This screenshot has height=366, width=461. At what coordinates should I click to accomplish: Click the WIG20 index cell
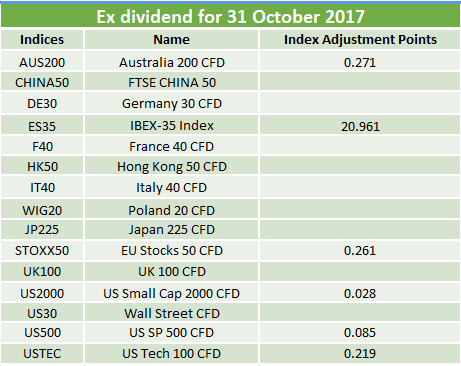[x=42, y=210]
